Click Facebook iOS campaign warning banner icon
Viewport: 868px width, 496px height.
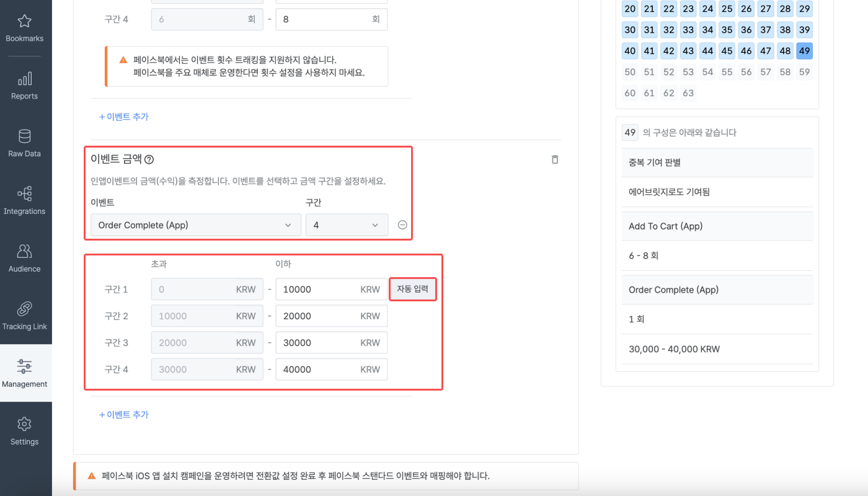[x=91, y=476]
